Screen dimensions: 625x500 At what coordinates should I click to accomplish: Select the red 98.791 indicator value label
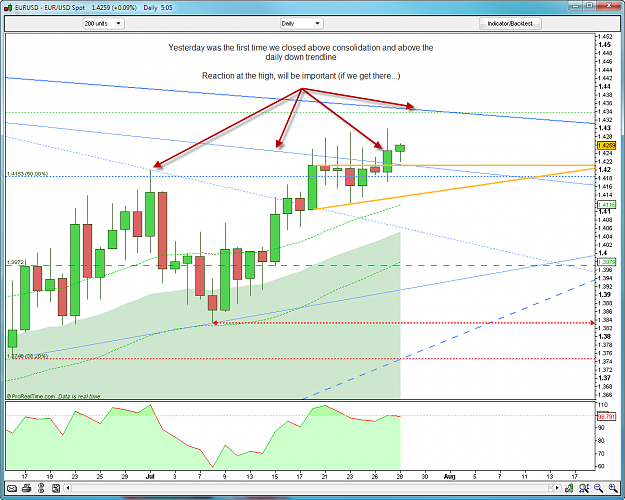606,417
